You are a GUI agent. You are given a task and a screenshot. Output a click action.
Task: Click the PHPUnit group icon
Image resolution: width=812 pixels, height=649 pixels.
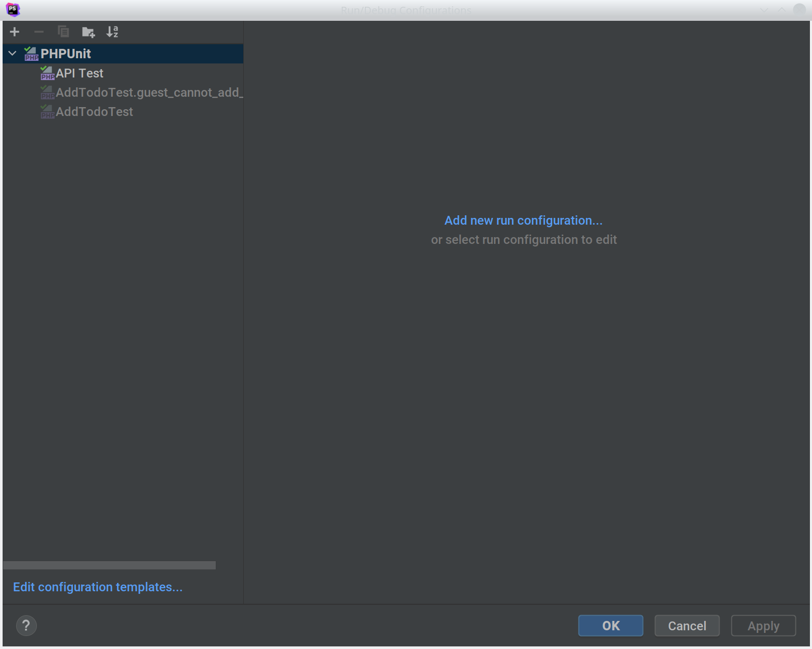(x=31, y=54)
